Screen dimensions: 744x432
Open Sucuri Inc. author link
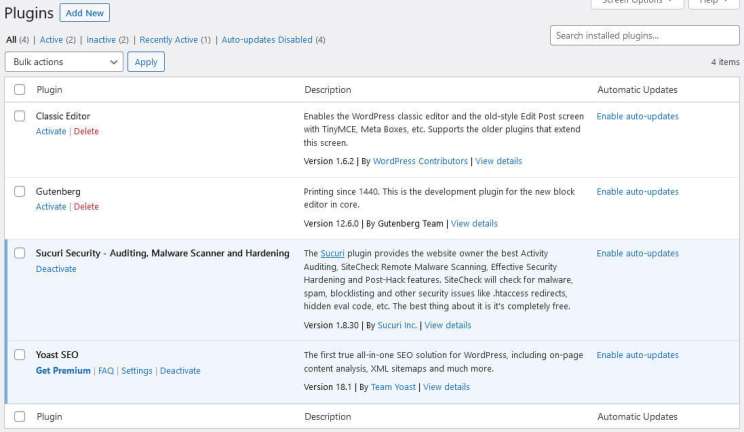pos(397,325)
